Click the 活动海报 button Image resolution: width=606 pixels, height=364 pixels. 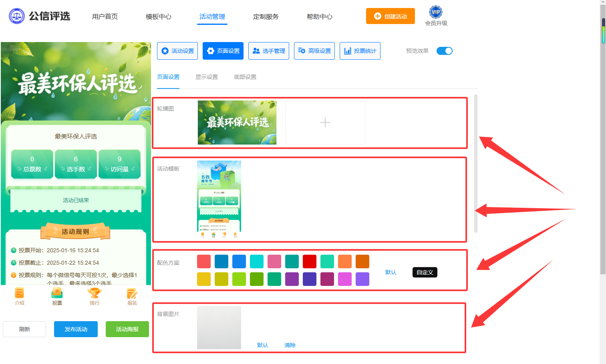point(127,329)
